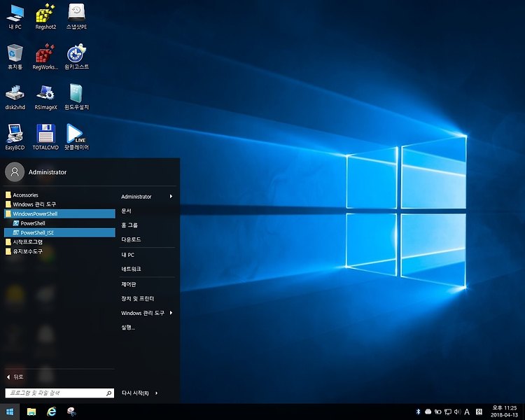Viewport: 525px width, 420px height.
Task: Launch PowerShell_ISE from the start menu
Action: pos(59,232)
